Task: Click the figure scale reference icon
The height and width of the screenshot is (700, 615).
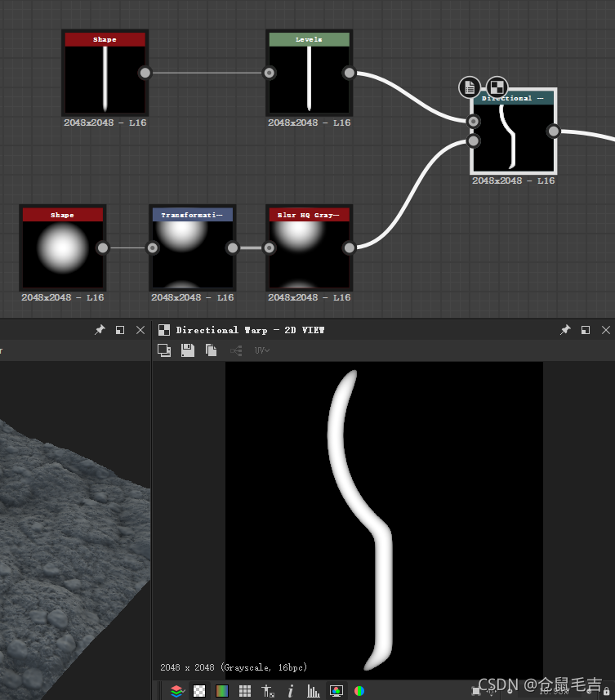Action: point(268,691)
